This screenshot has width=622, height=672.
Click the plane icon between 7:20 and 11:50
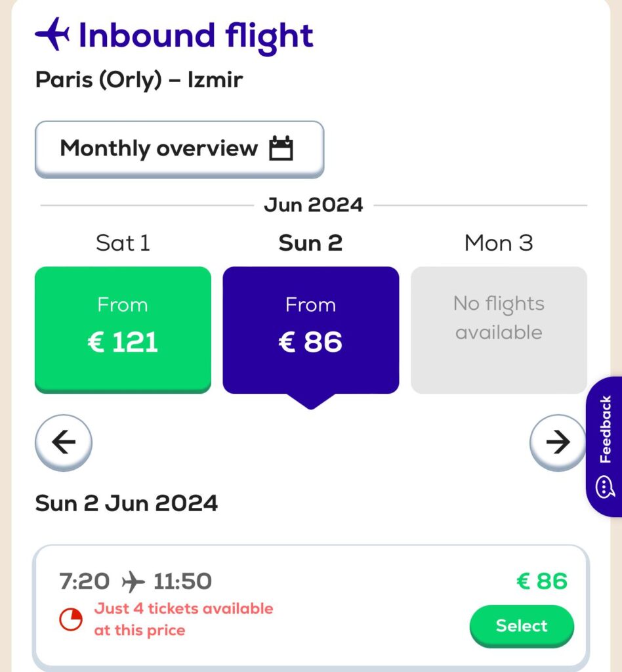(x=133, y=582)
